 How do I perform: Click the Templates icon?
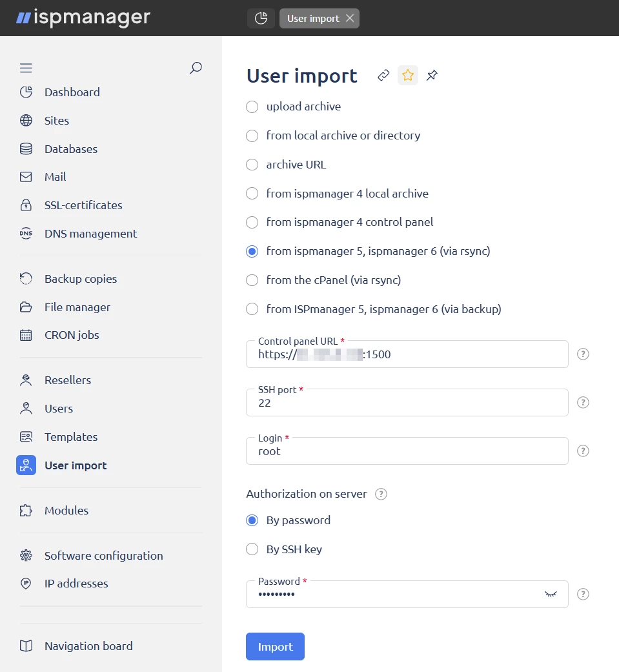26,437
